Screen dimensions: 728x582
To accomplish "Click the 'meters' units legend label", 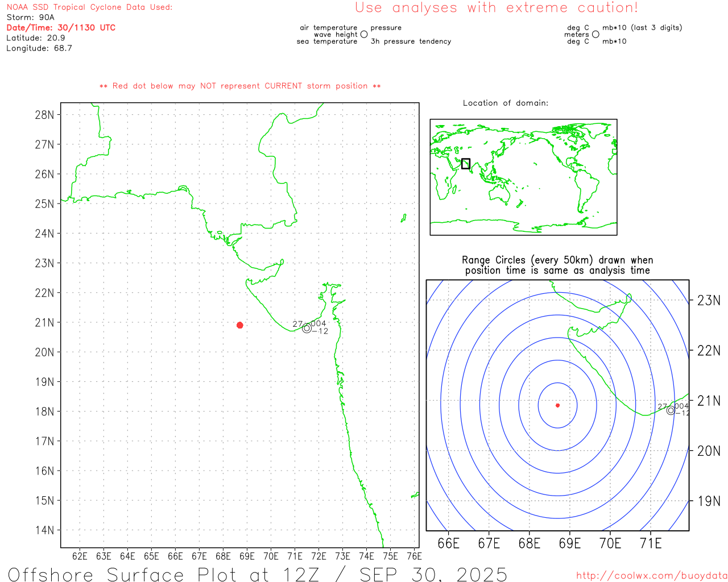I will point(577,34).
